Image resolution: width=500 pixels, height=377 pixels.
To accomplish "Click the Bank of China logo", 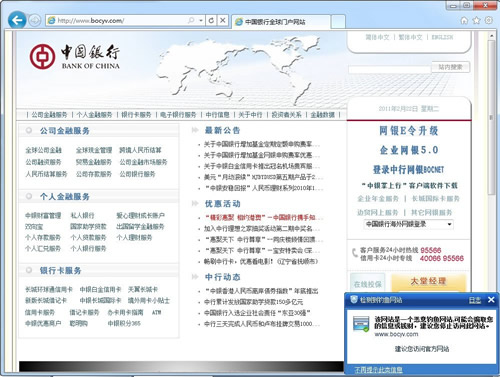I will click(x=75, y=57).
